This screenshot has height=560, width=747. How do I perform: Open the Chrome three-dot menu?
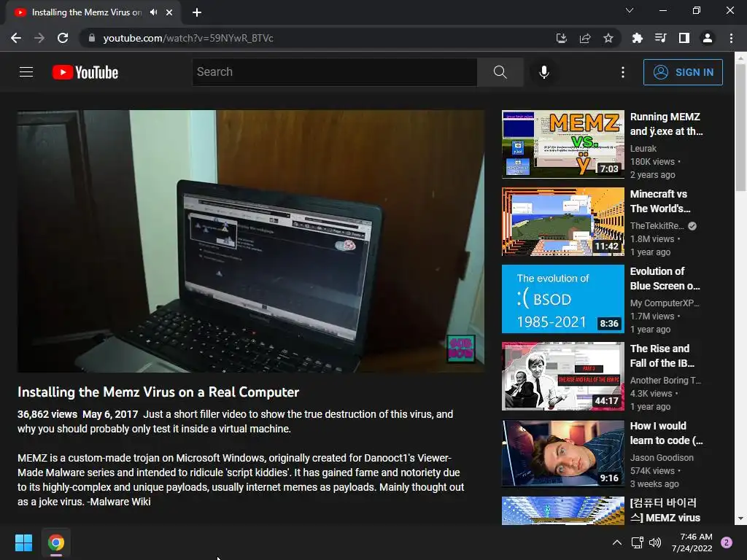731,38
